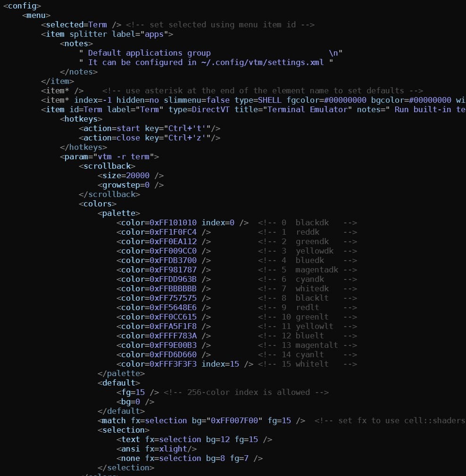Click the color value 0xFFA5F1F8
The height and width of the screenshot is (476, 466).
point(173,326)
